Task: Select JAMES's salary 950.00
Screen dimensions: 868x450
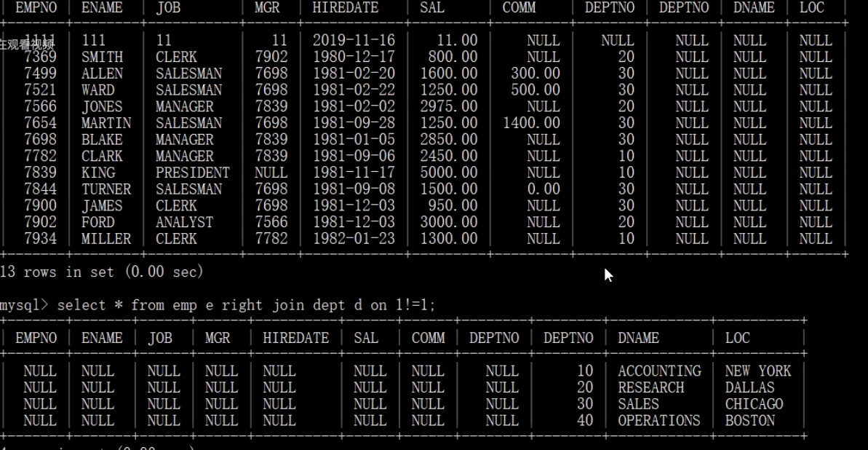Action: click(453, 205)
